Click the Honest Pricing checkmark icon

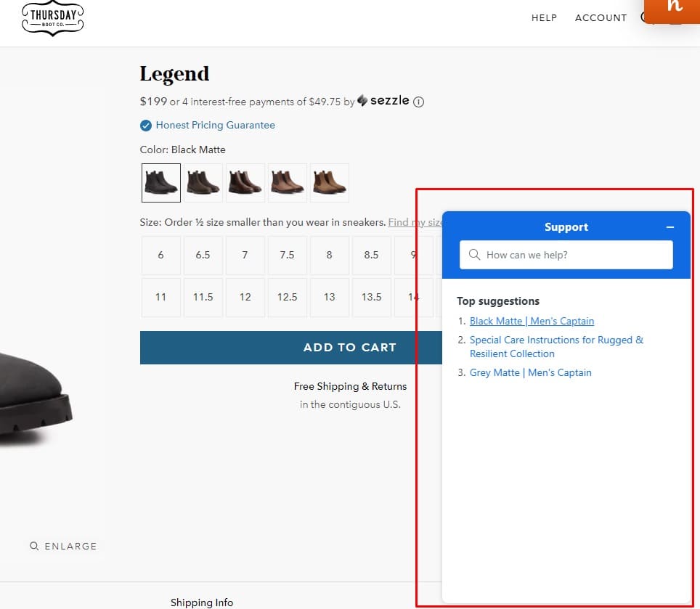click(145, 126)
